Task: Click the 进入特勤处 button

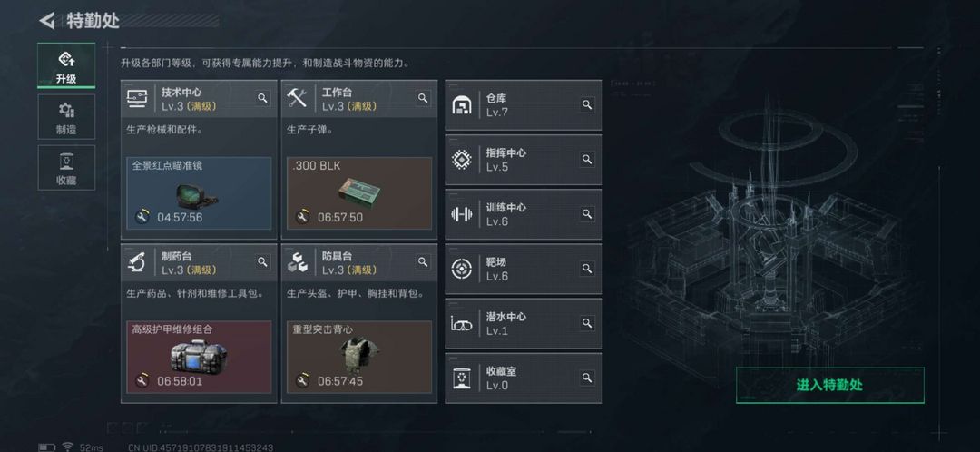Action: point(829,385)
